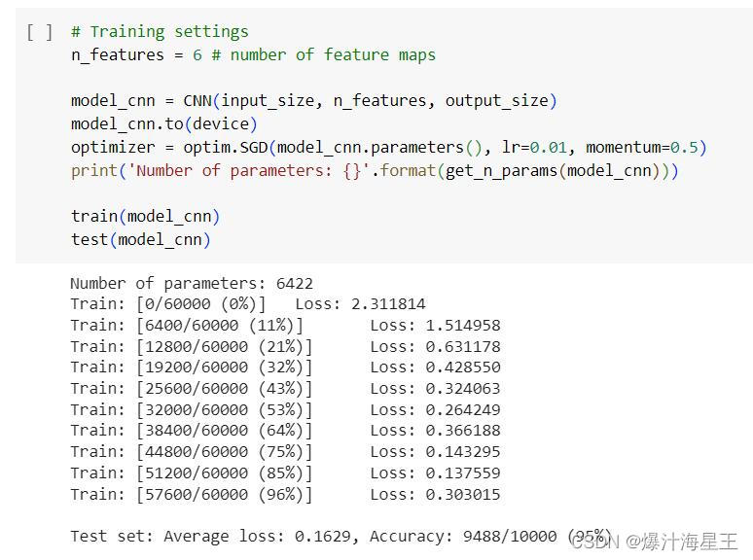The height and width of the screenshot is (560, 753).
Task: Click the 'model_cnn = CNN(input_size...' line
Action: pos(314,101)
